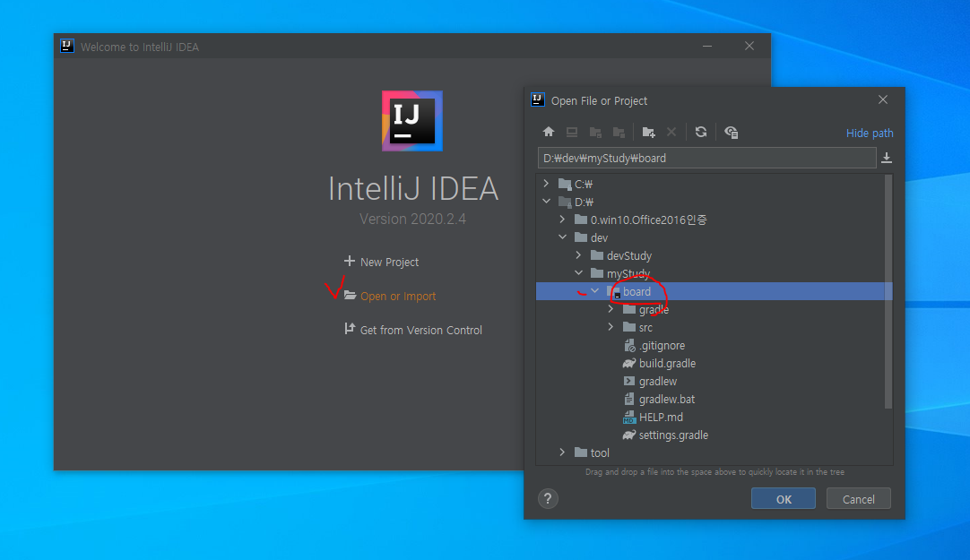Image resolution: width=970 pixels, height=560 pixels.
Task: Click settings.gradle elephant icon
Action: tap(629, 435)
